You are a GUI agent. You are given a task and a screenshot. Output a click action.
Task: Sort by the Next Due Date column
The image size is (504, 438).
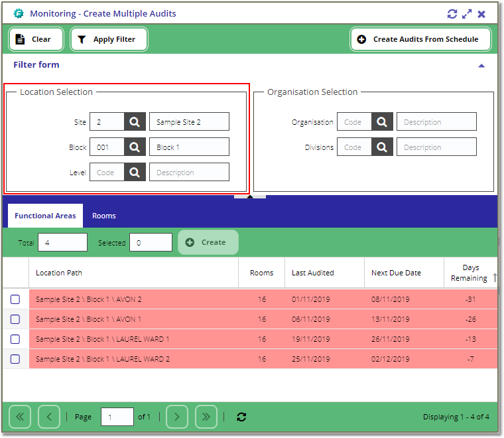(x=404, y=273)
